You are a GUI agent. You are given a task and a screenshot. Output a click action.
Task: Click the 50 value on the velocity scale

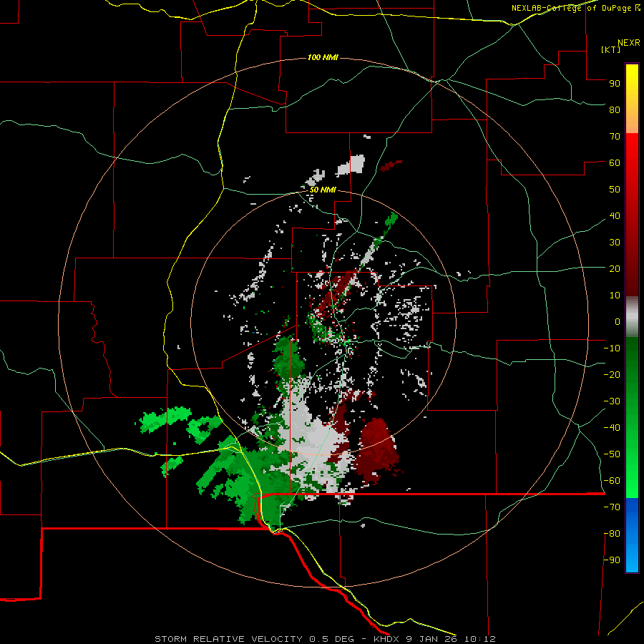click(615, 190)
